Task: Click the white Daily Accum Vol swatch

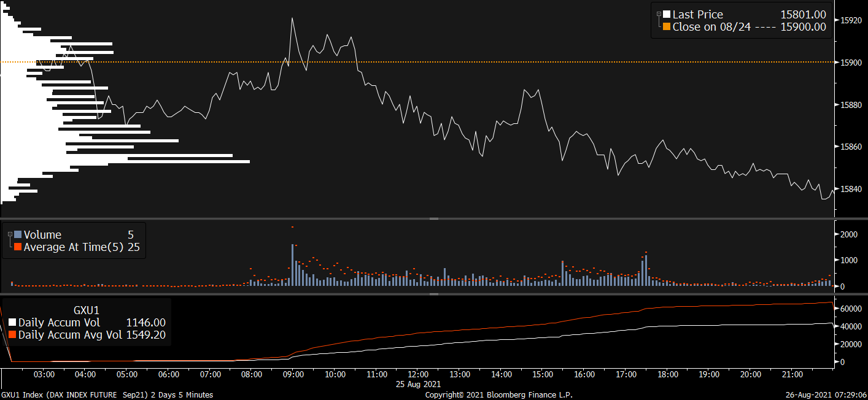Action: [12, 322]
